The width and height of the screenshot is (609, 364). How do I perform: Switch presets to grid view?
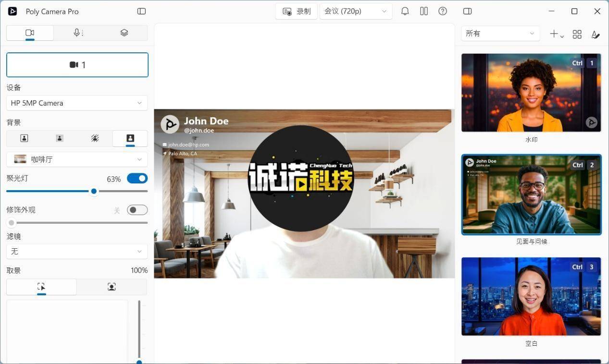577,34
